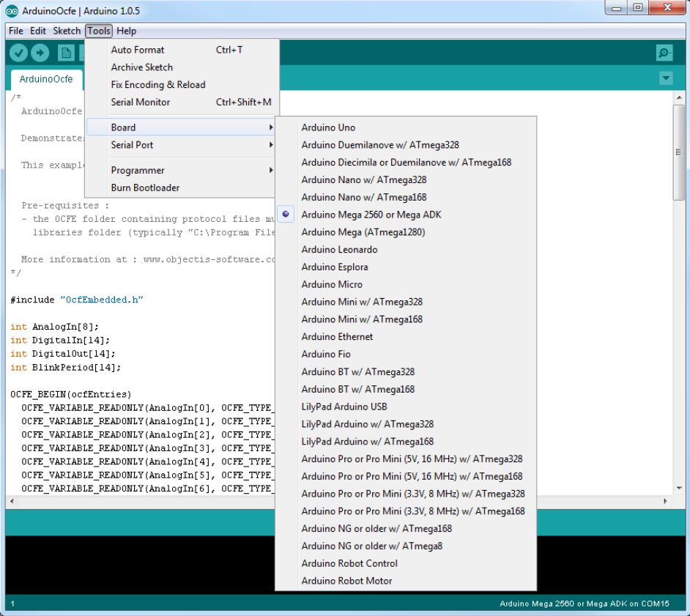Click the board and COM15 status text
The image size is (690, 616).
584,604
